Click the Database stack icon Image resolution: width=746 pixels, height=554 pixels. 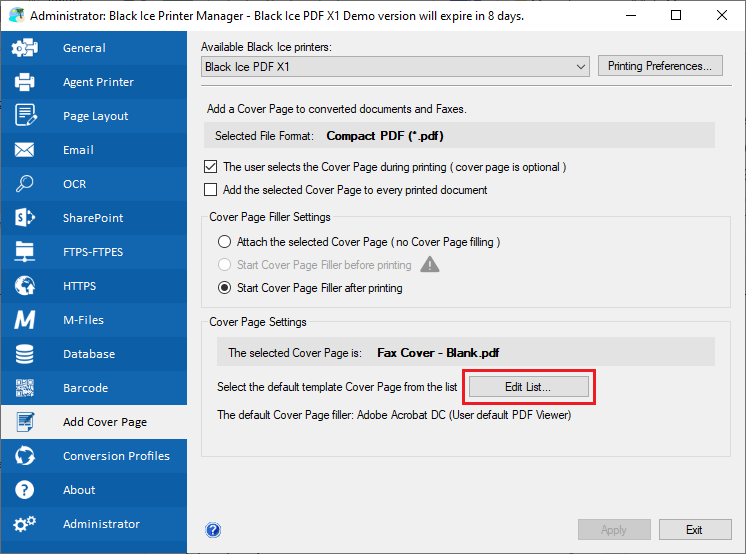(25, 354)
